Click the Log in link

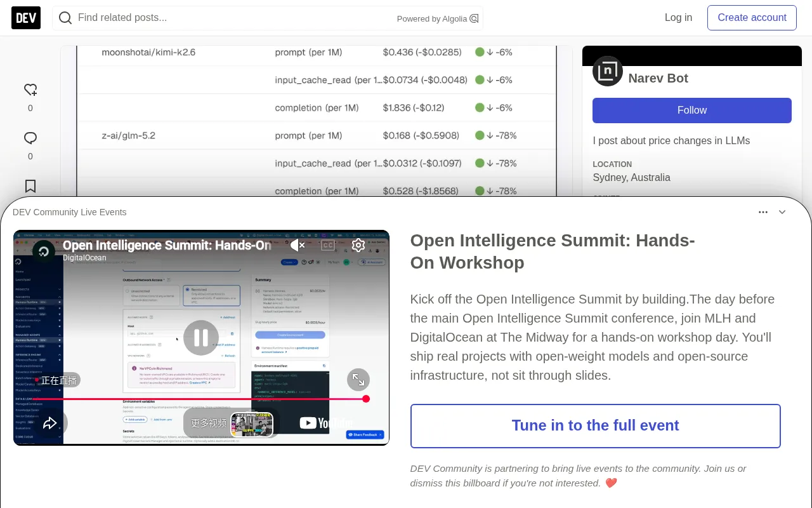point(678,18)
